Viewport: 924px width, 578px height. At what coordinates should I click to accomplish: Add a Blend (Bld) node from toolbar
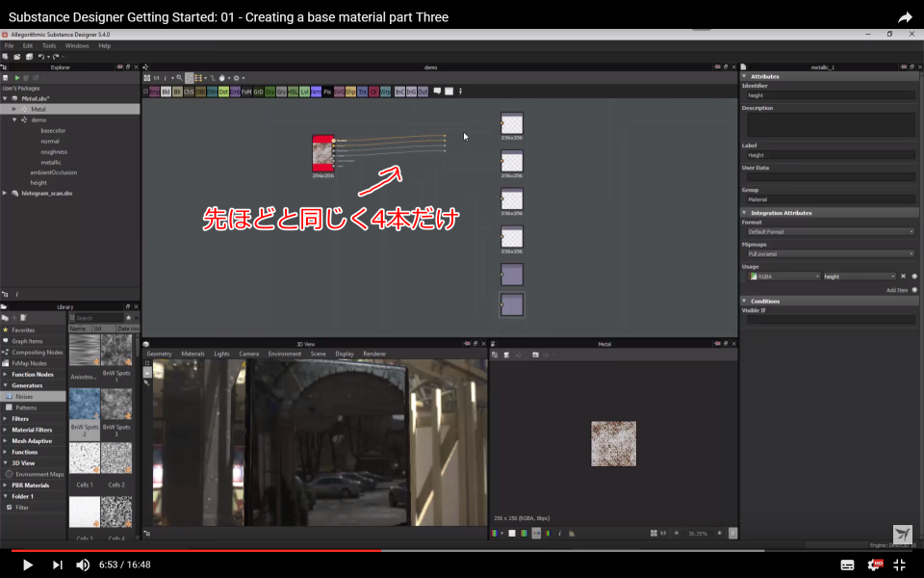(x=166, y=92)
